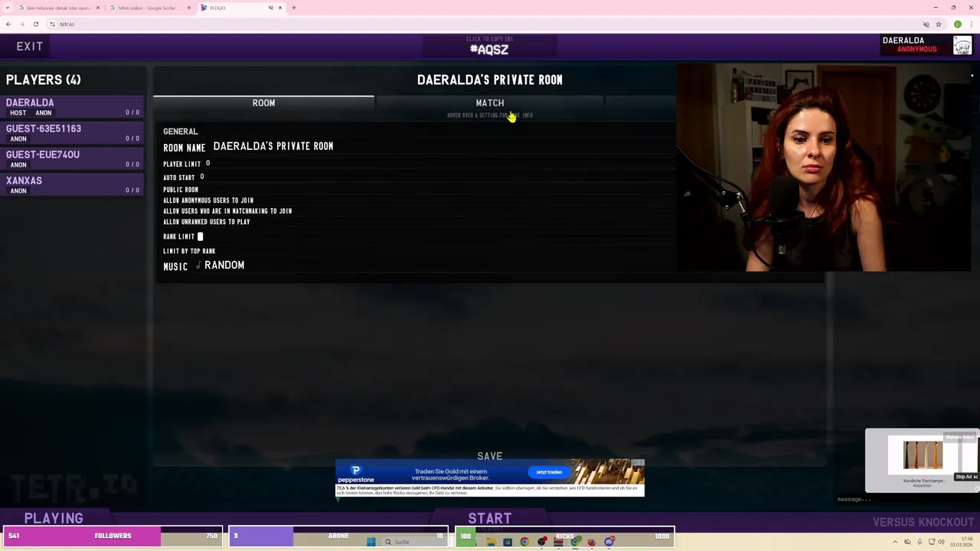This screenshot has height=551, width=980.
Task: Click the Jetzt traden button in Pepperstone ad
Action: [x=549, y=472]
